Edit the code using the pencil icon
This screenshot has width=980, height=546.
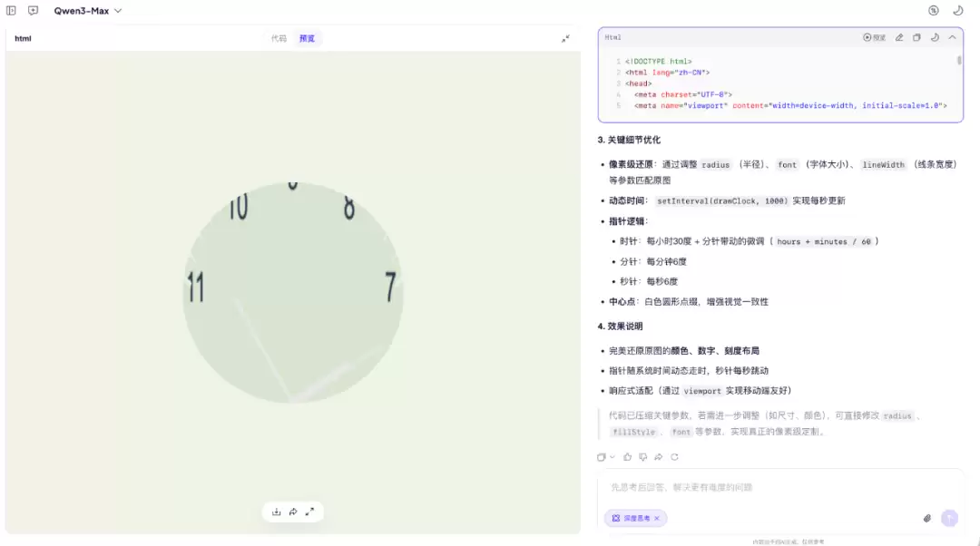[x=899, y=37]
